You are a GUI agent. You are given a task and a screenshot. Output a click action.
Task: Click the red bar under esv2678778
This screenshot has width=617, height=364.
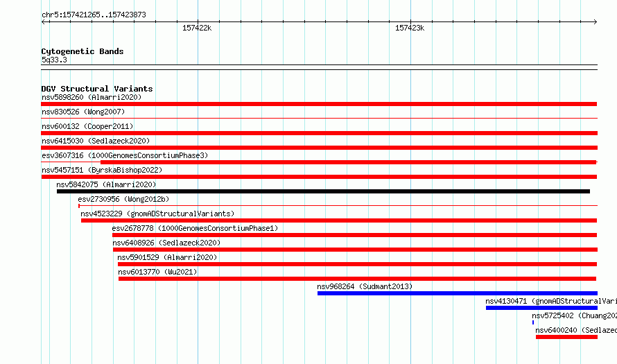pyautogui.click(x=354, y=235)
